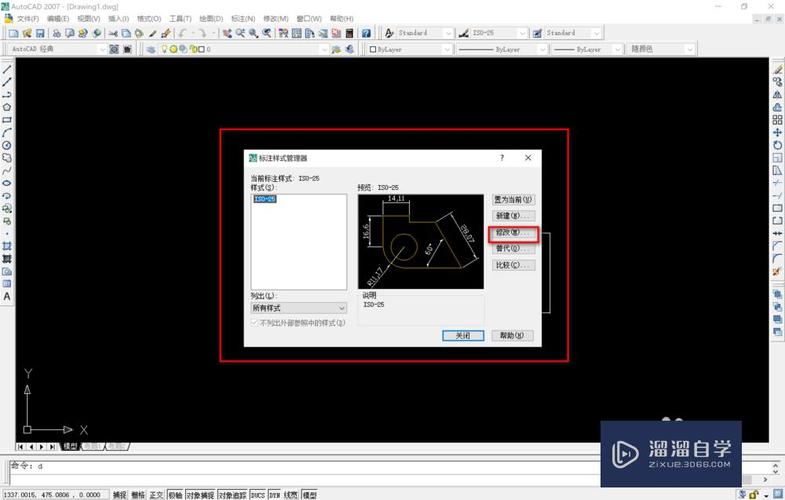Screen dimensions: 785x500
Task: Toggle 正交 ortho mode in status bar
Action: pos(157,494)
